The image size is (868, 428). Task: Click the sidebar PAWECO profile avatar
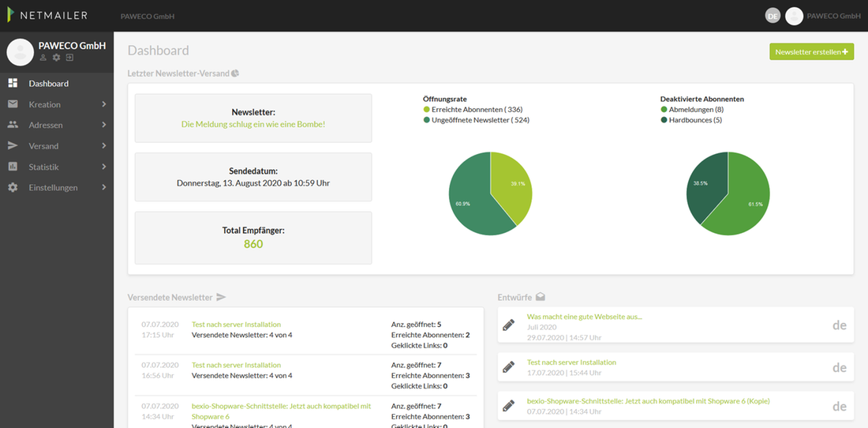[x=21, y=52]
